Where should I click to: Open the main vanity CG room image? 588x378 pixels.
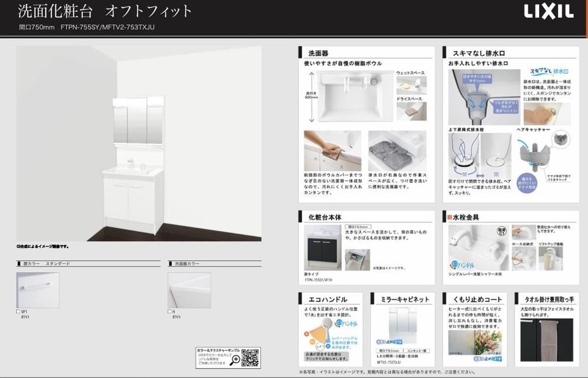(139, 143)
